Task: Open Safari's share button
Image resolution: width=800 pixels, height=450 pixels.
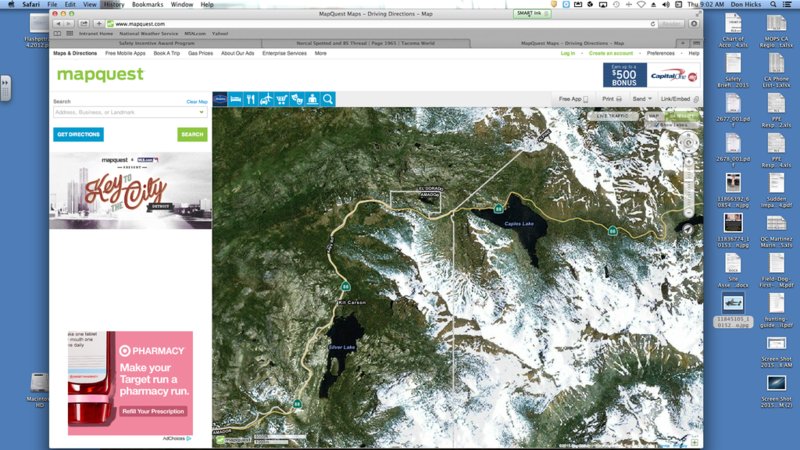Action: (x=84, y=24)
